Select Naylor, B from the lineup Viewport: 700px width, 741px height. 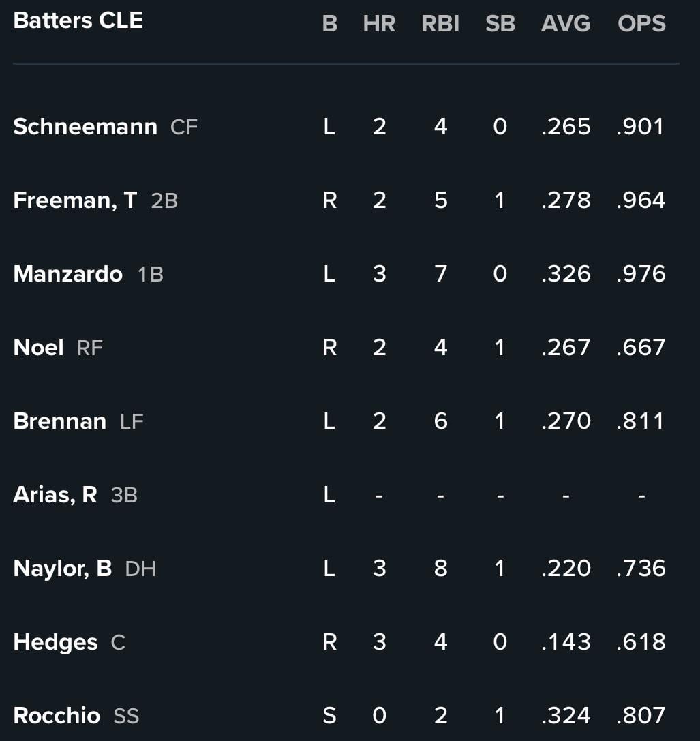63,569
